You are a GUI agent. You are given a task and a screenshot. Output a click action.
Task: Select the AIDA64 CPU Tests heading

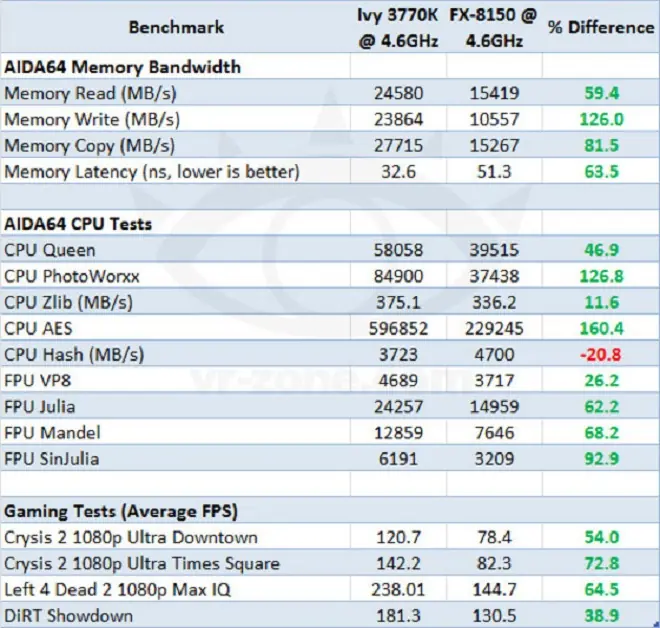(x=78, y=224)
